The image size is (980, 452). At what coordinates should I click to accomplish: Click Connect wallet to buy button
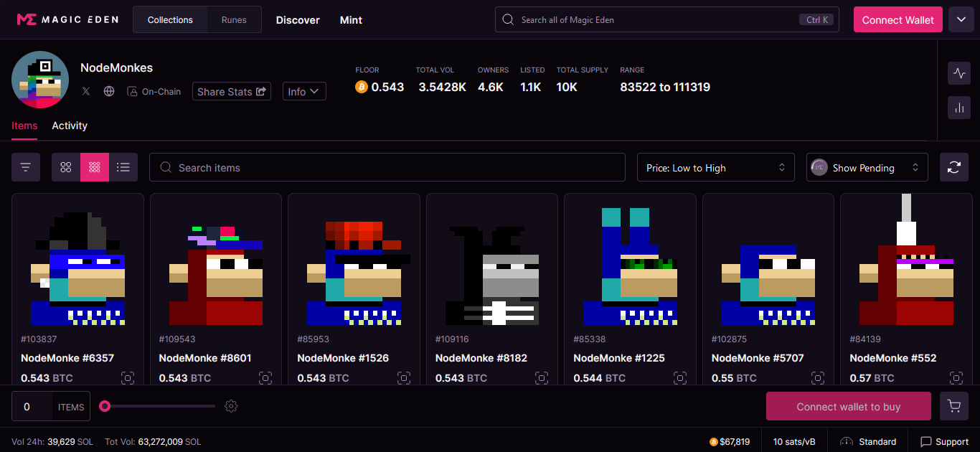[849, 406]
